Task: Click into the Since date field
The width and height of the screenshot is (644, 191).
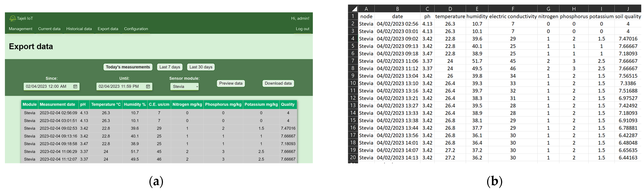Action: tap(46, 86)
